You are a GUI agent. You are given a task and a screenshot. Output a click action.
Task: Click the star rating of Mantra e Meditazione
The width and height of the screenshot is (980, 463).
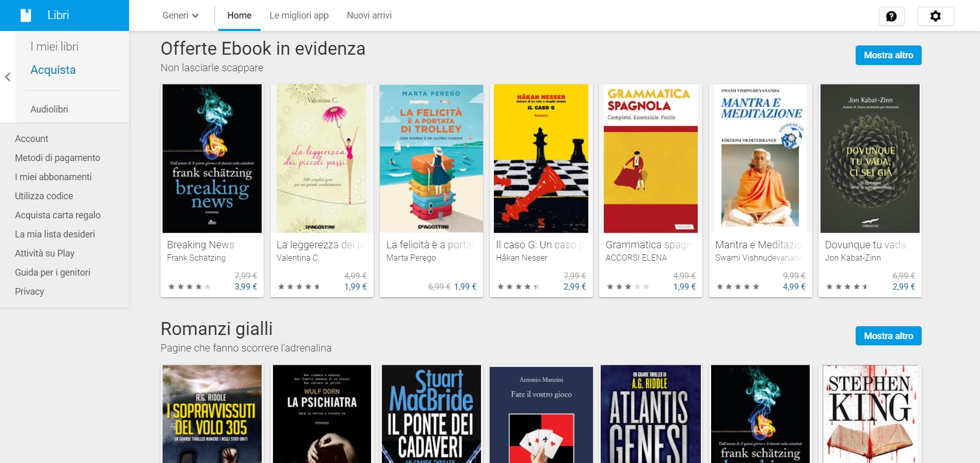(738, 286)
